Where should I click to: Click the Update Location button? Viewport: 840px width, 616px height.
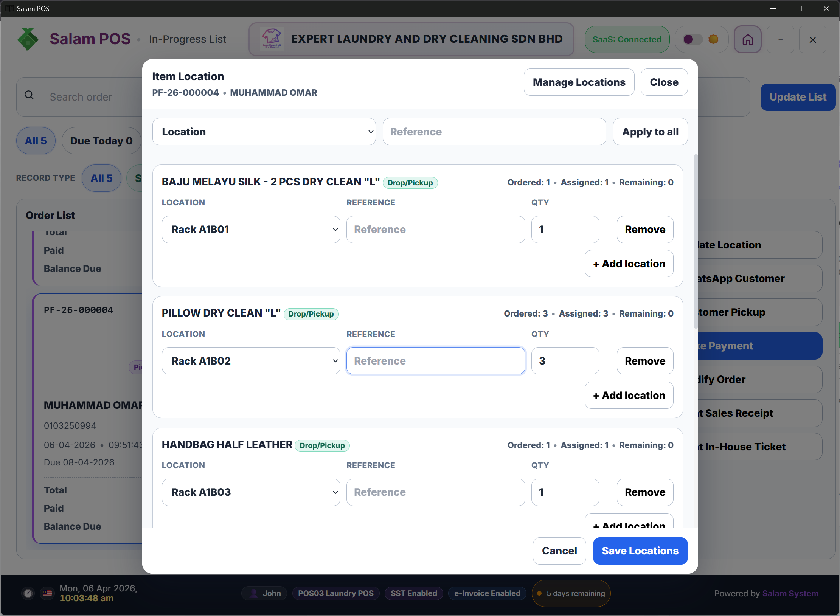coord(759,245)
